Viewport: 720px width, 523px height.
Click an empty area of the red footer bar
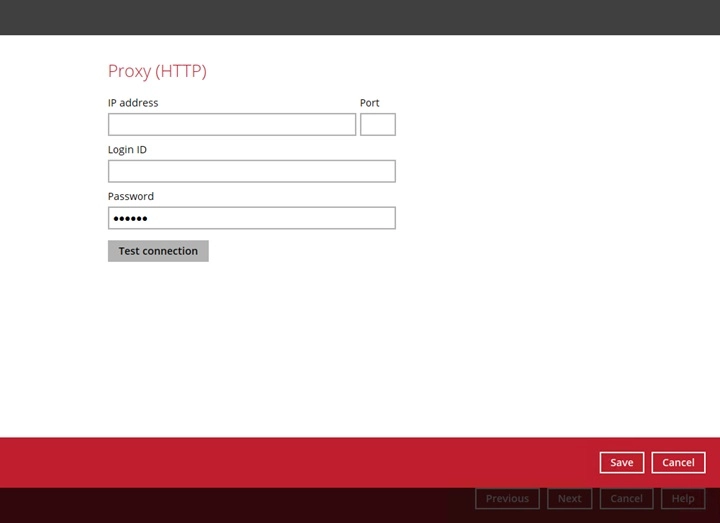click(x=300, y=462)
